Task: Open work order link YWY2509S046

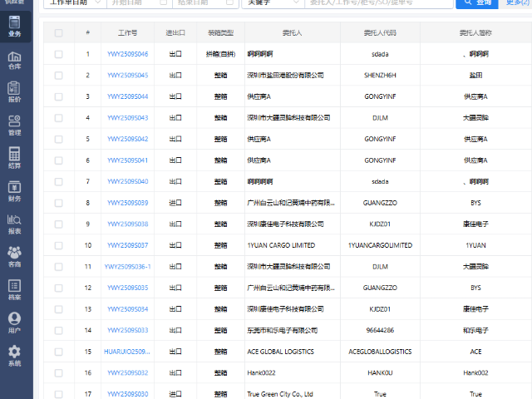Action: [127, 54]
